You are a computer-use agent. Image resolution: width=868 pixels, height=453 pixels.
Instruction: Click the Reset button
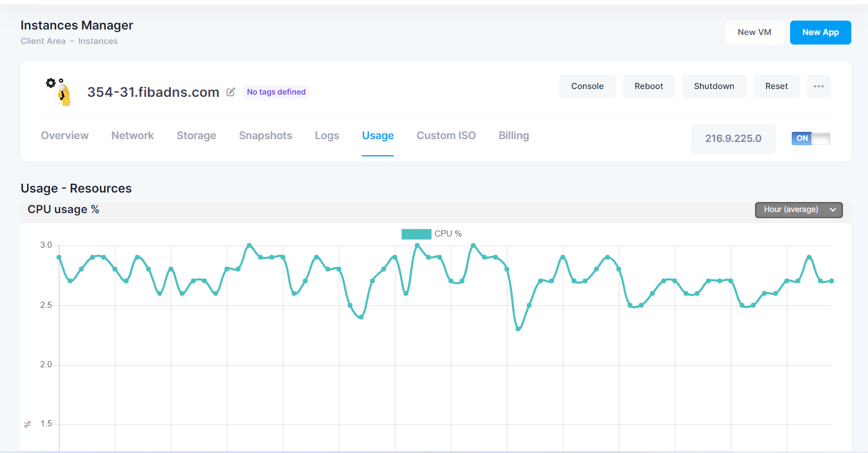coord(777,86)
